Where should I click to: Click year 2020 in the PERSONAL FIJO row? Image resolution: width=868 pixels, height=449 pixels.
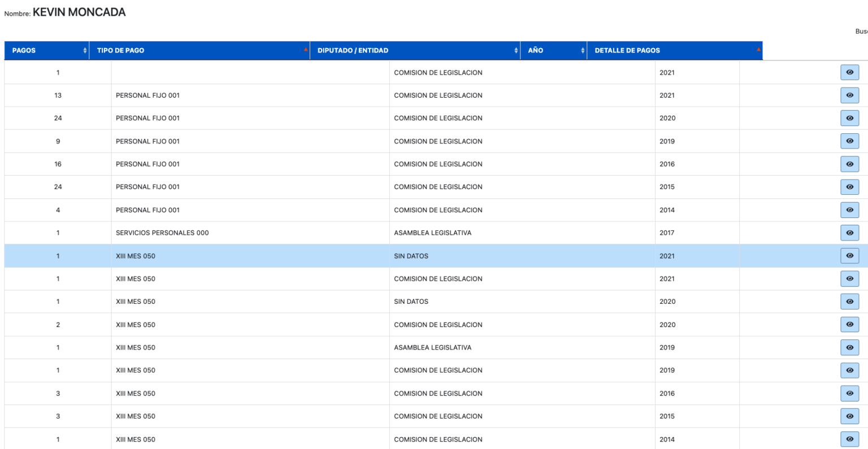667,118
